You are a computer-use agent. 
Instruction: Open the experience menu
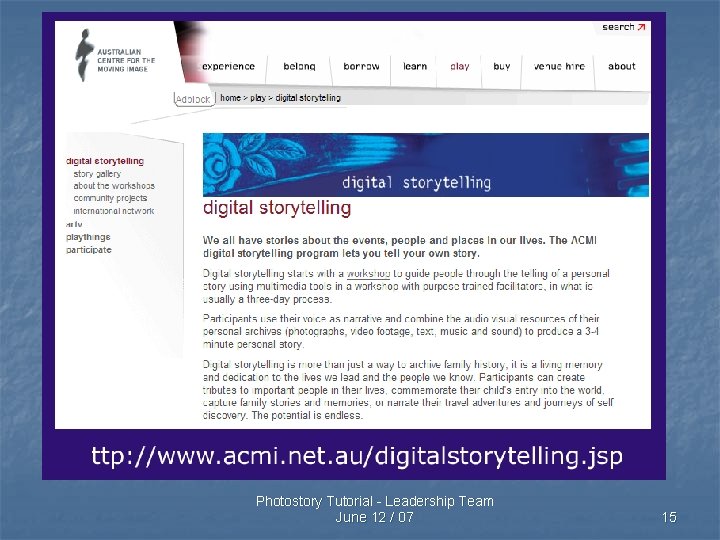coord(228,66)
